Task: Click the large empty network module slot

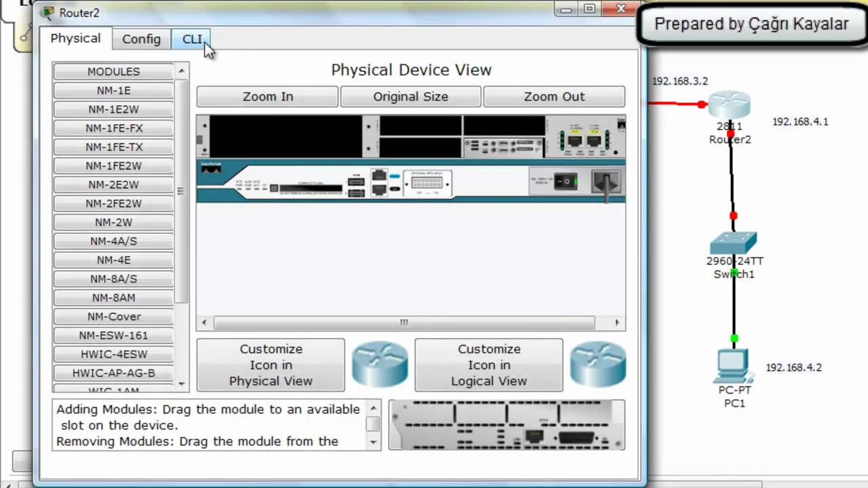Action: (286, 136)
